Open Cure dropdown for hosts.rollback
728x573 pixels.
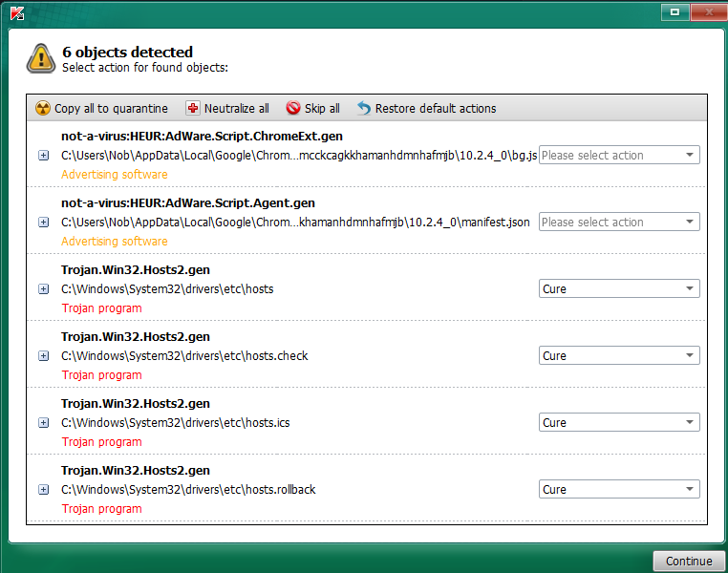(x=619, y=489)
